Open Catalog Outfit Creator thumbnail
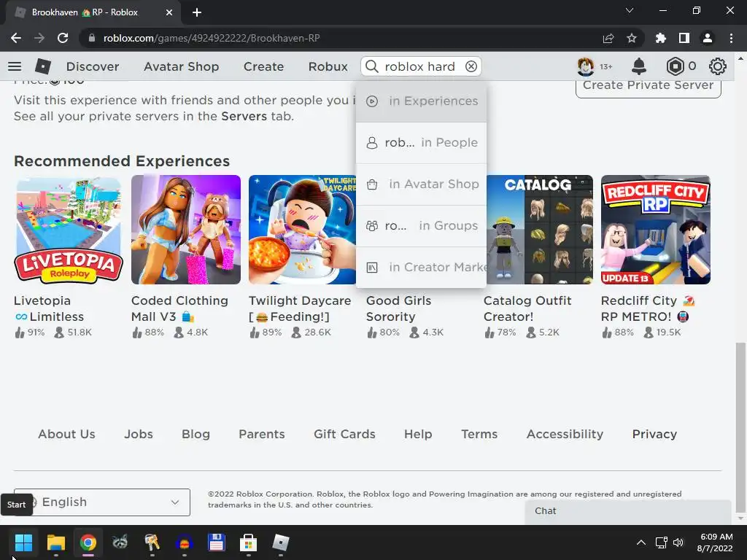 tap(540, 230)
